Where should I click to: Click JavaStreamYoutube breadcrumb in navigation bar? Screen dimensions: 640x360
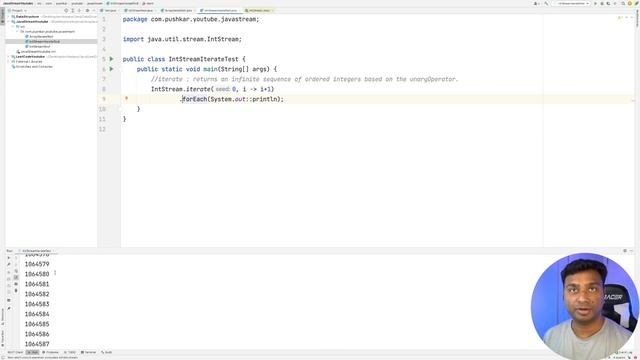(x=18, y=3)
